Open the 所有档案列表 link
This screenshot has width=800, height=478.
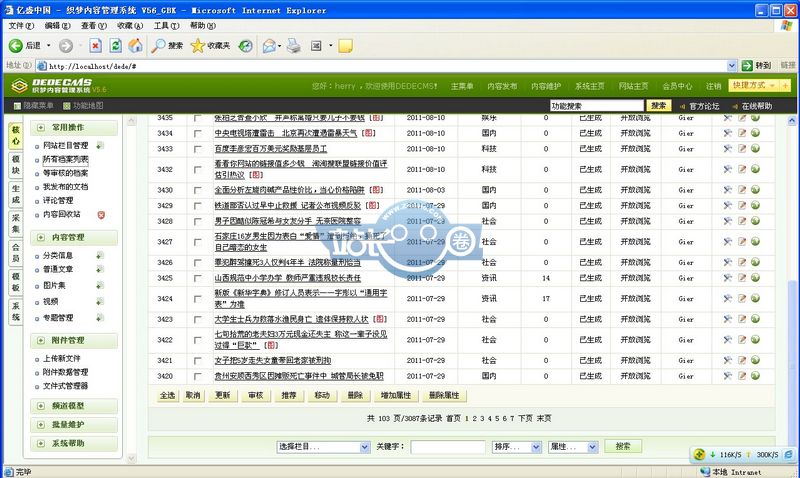(x=65, y=159)
